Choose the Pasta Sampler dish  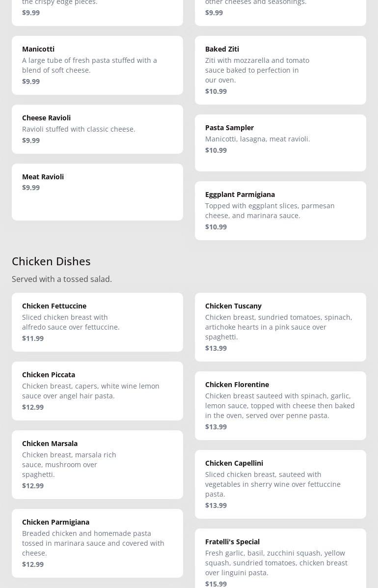pyautogui.click(x=280, y=142)
